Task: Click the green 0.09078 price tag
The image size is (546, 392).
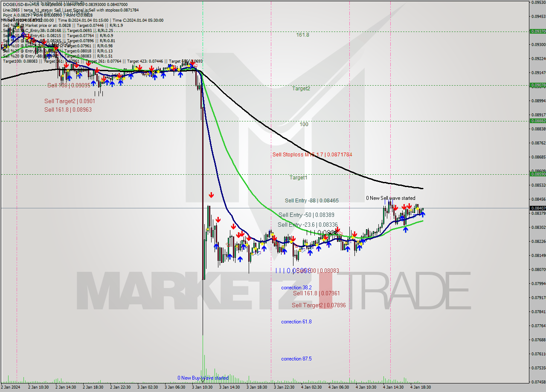Action: point(537,85)
